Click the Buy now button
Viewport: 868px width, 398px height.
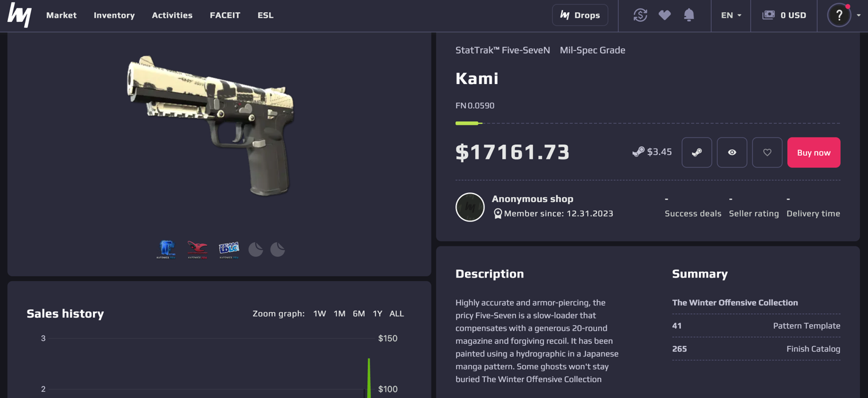[x=814, y=153]
